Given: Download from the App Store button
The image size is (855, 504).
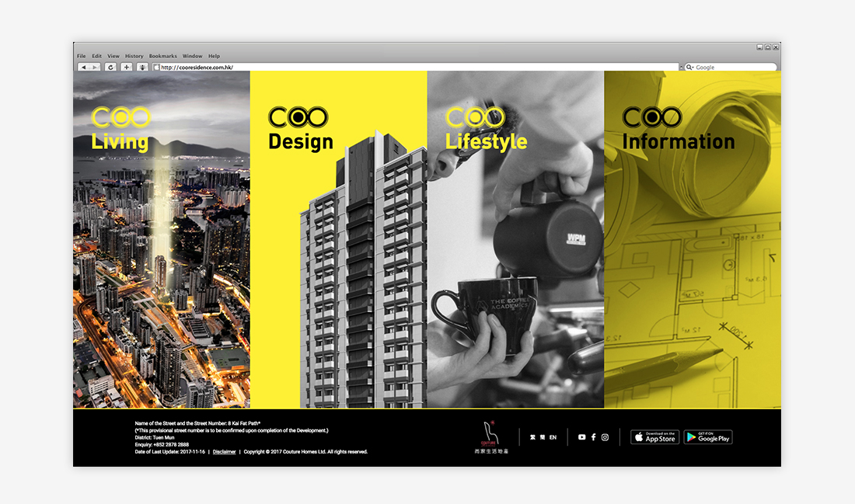Looking at the screenshot, I should coord(654,437).
